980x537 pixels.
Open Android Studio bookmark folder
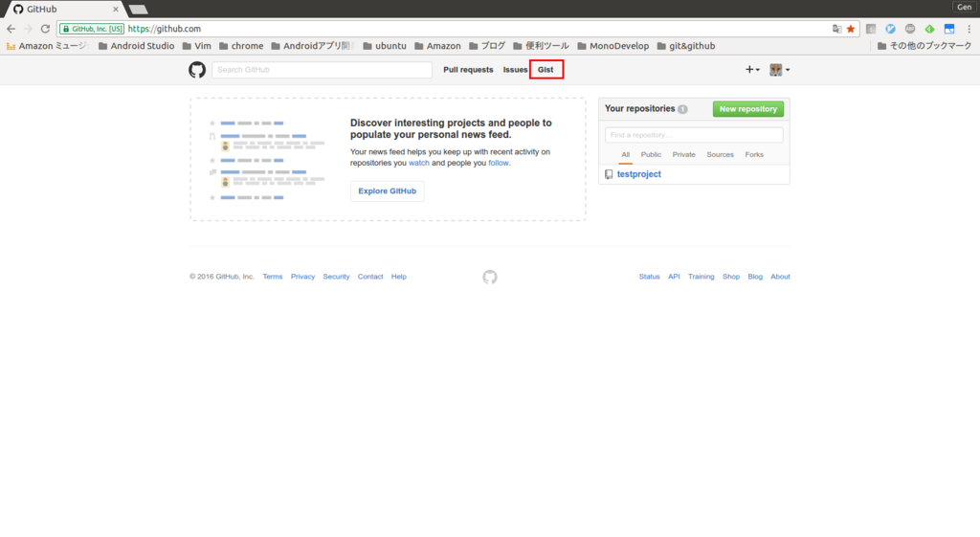click(136, 46)
